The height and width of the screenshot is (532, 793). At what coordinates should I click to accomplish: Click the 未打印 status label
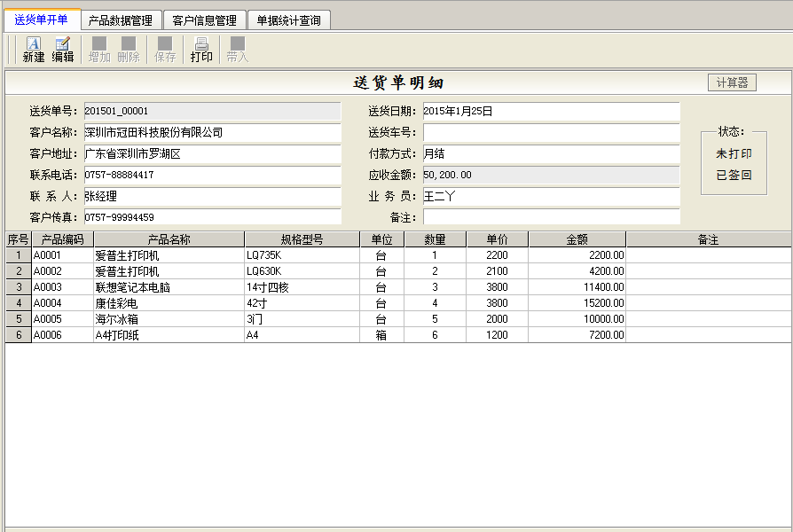point(734,153)
